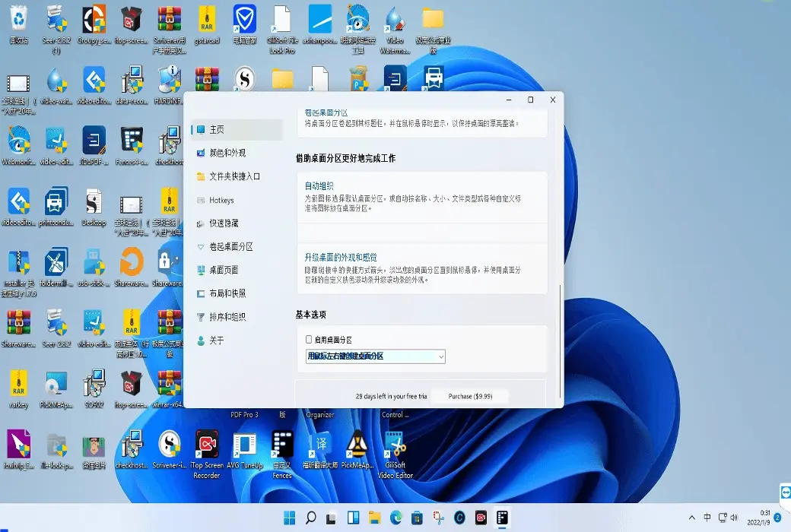
Task: Select the gstarcad RAR archive icon
Action: coord(207,25)
